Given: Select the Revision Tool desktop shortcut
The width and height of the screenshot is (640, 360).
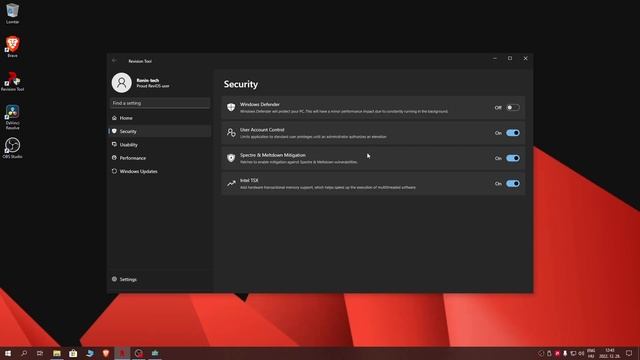Looking at the screenshot, I should (x=12, y=81).
